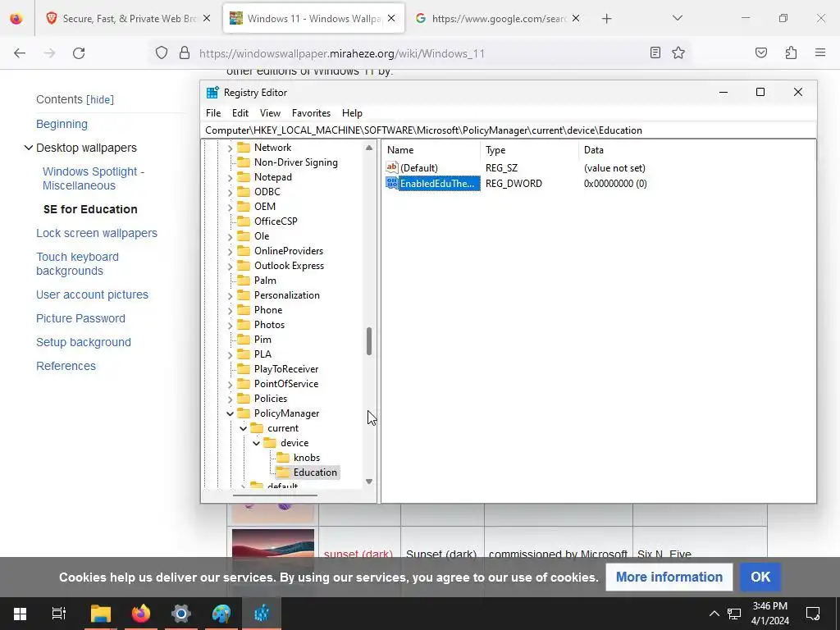The height and width of the screenshot is (630, 840).
Task: Click the network icon in system tray
Action: pyautogui.click(x=734, y=614)
